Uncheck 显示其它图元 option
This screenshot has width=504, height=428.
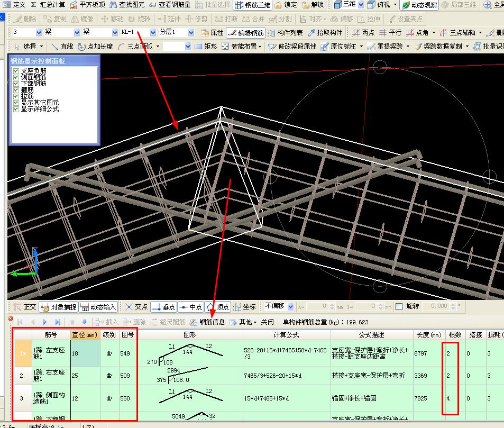pyautogui.click(x=16, y=103)
